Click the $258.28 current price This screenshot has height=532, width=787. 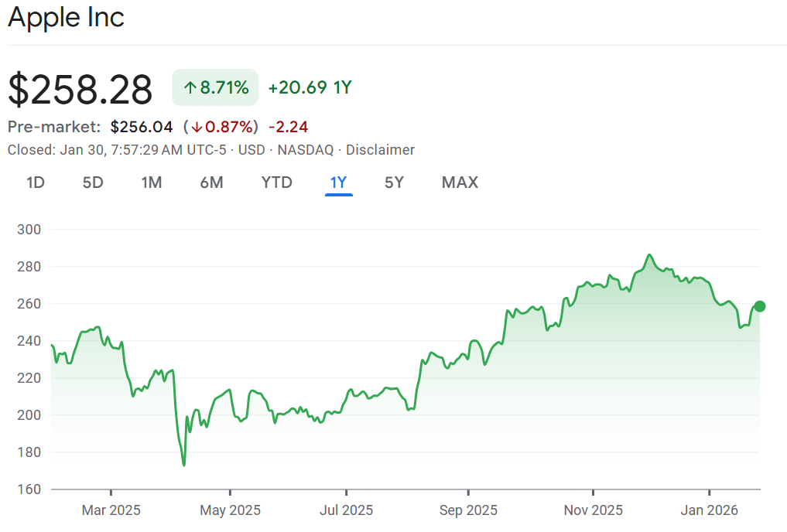click(x=80, y=89)
